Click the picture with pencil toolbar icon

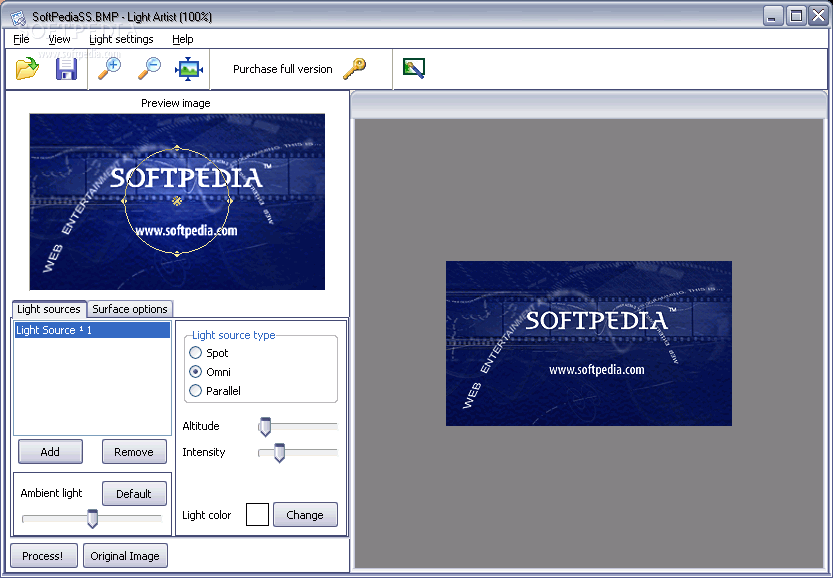[414, 69]
